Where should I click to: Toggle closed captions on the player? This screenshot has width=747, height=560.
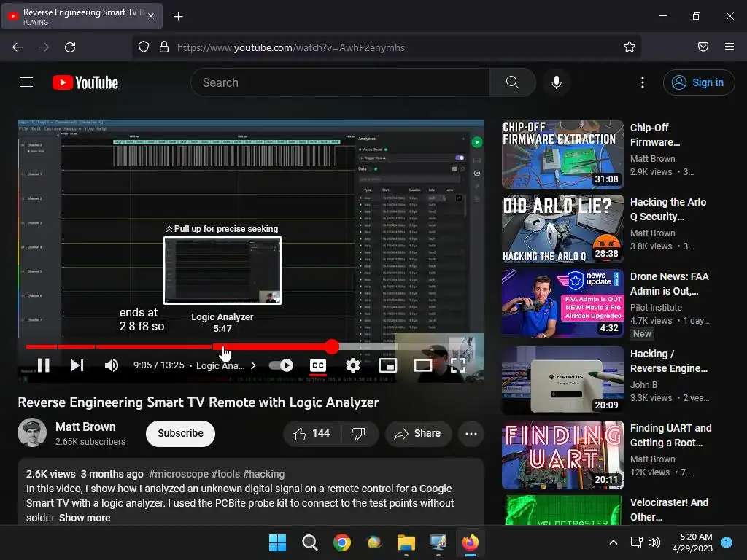click(x=318, y=365)
